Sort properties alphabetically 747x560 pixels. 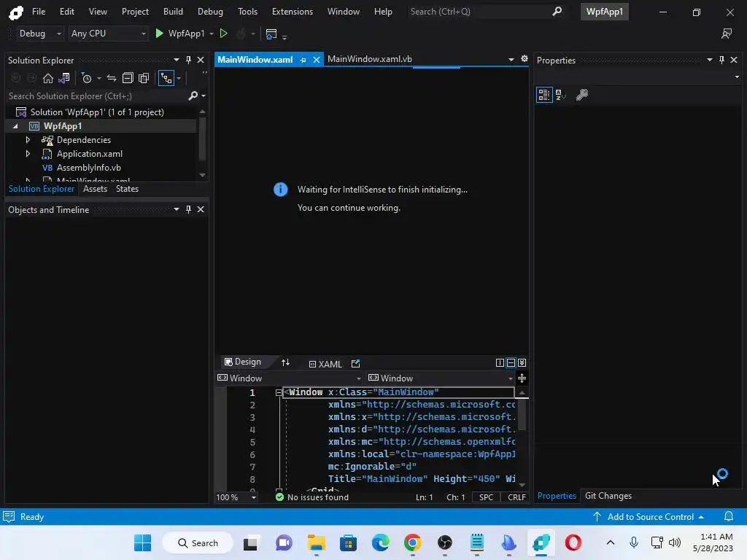[x=561, y=95]
